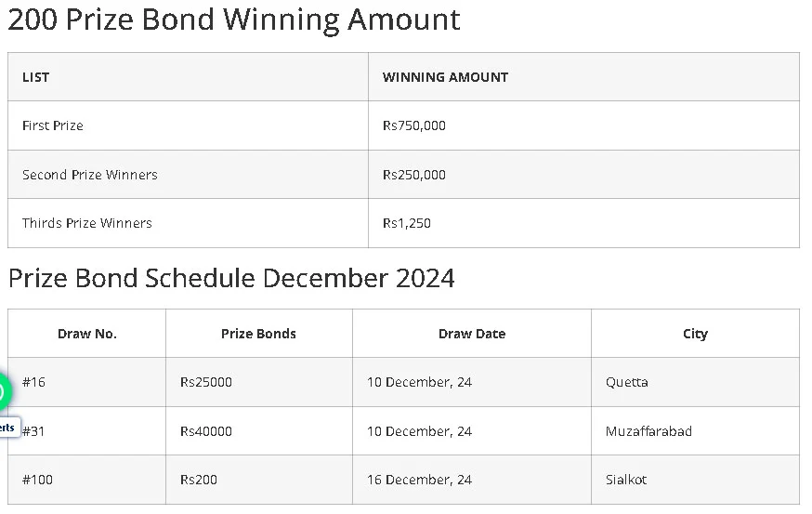This screenshot has height=514, width=812.
Task: Click the Rs1,250 amount cell
Action: click(x=407, y=223)
